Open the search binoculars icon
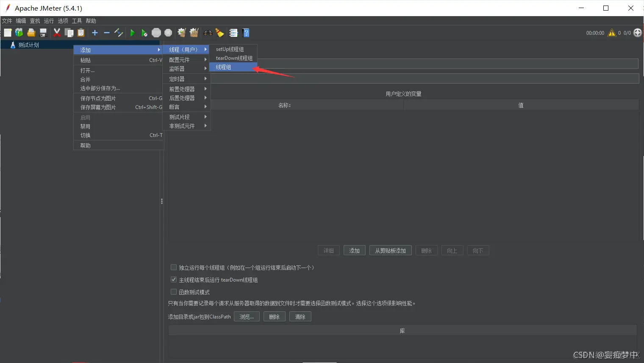The height and width of the screenshot is (363, 644). (207, 33)
